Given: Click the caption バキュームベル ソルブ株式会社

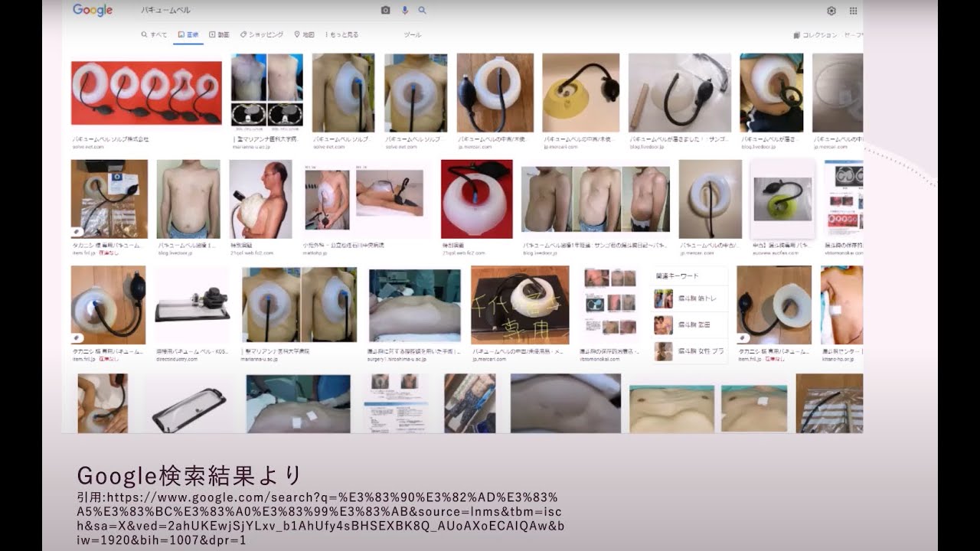Looking at the screenshot, I should click(x=110, y=140).
